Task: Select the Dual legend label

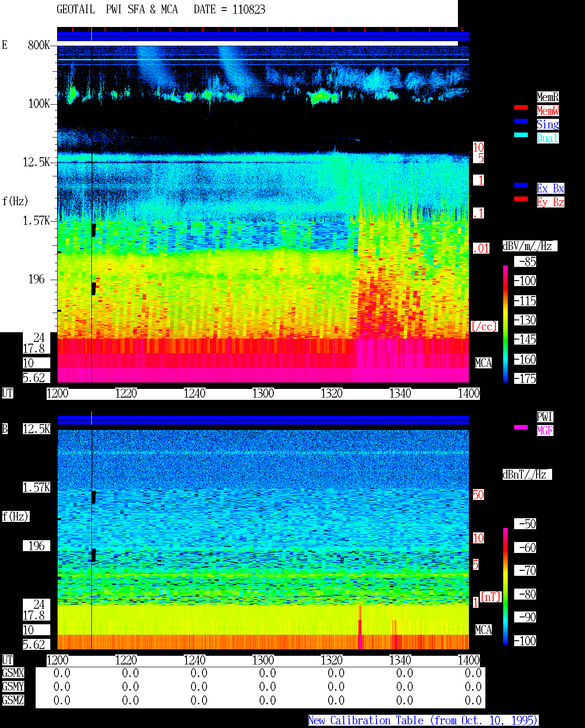Action: pos(548,138)
